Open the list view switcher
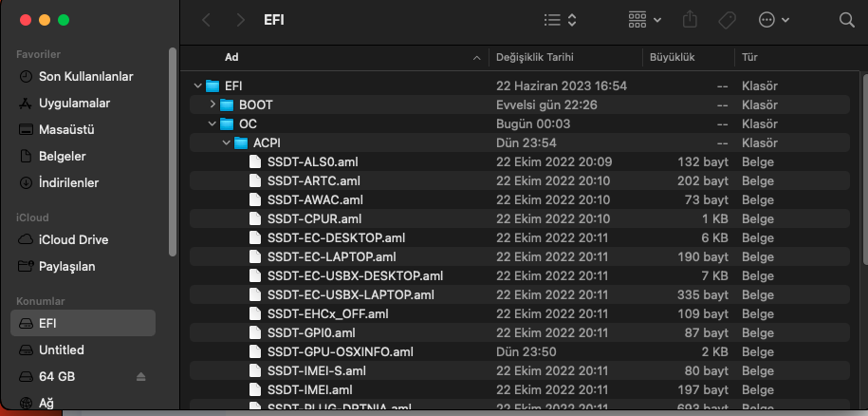 pyautogui.click(x=560, y=20)
